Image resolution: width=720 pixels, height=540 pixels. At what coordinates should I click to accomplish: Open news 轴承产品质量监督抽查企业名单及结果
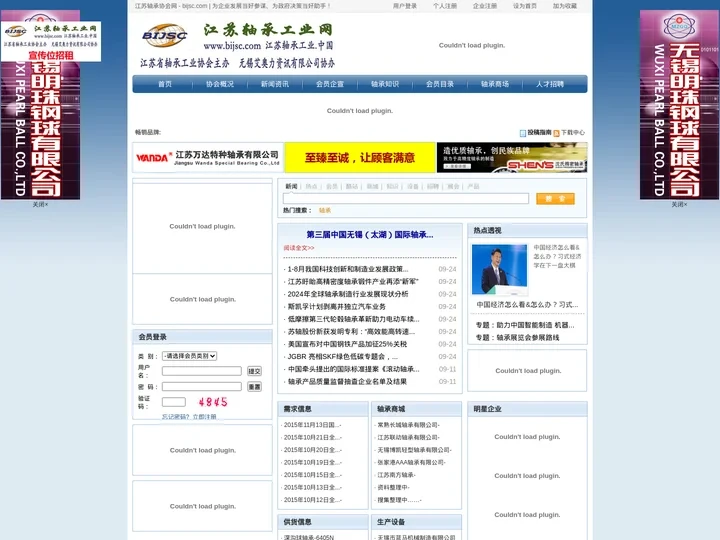pyautogui.click(x=347, y=382)
